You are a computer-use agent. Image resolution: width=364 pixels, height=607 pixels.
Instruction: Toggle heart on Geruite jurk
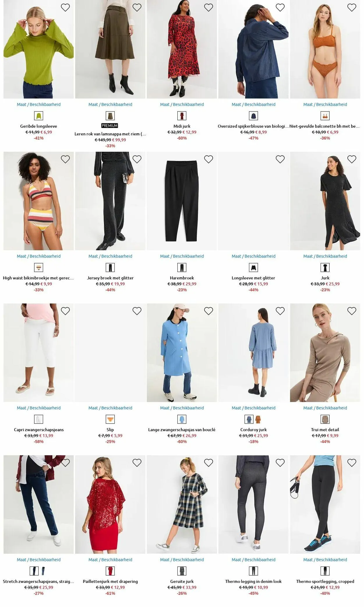[208, 463]
